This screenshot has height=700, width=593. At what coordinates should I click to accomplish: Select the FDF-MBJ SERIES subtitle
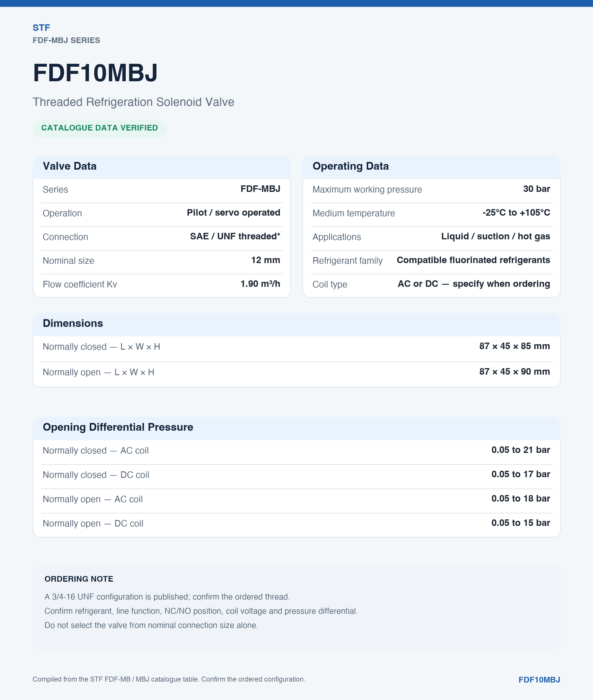[x=66, y=40]
